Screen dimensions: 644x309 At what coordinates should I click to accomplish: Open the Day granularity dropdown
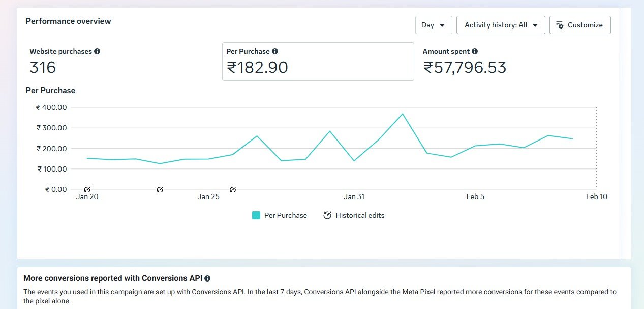(433, 25)
